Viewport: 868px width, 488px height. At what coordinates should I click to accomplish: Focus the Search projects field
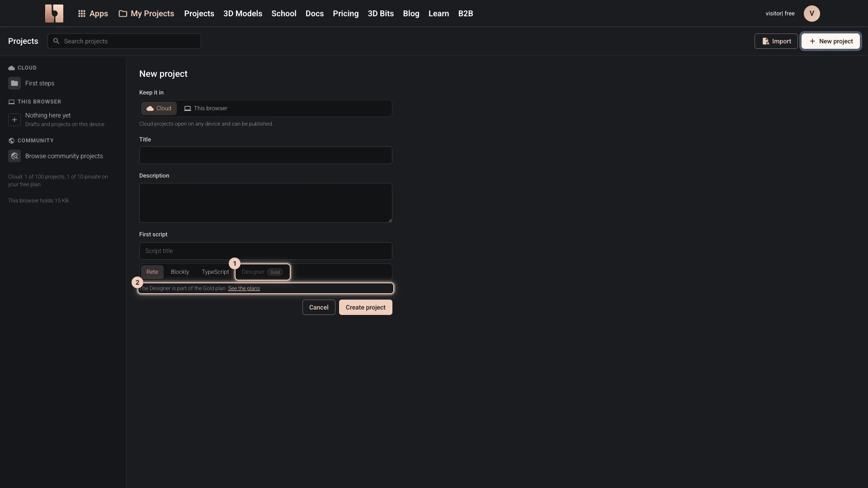point(124,41)
